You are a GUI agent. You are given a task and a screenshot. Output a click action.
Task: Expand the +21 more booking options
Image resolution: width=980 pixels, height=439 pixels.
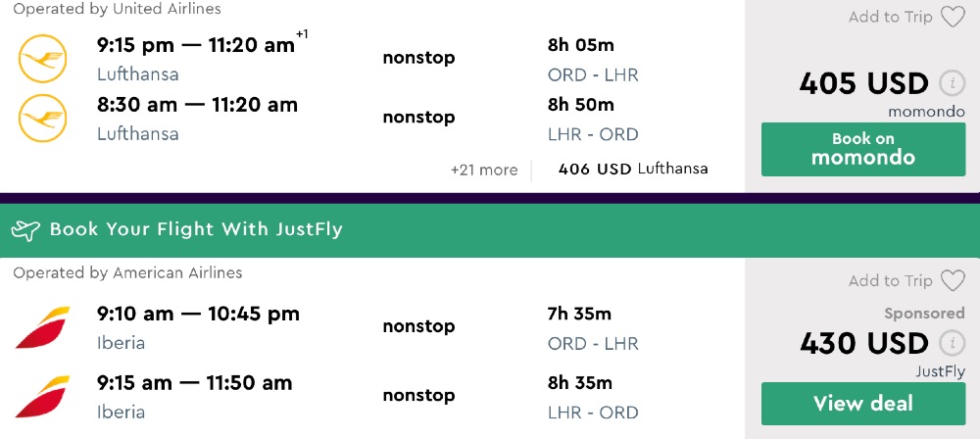pyautogui.click(x=484, y=170)
